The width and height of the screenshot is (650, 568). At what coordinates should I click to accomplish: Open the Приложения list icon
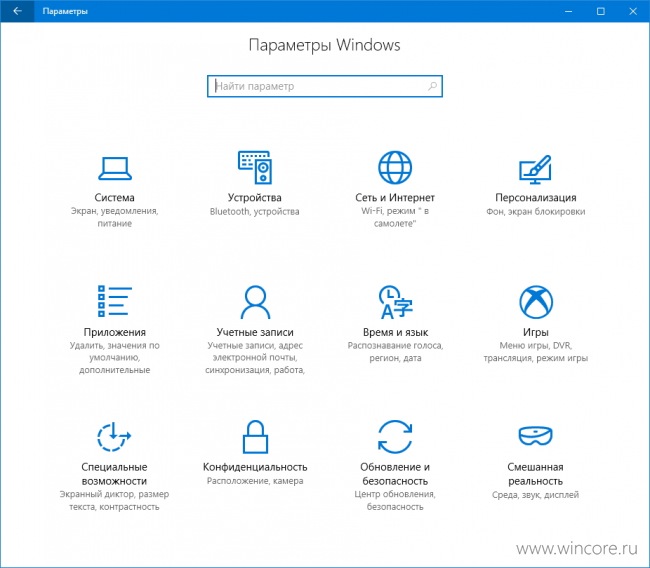tap(115, 301)
